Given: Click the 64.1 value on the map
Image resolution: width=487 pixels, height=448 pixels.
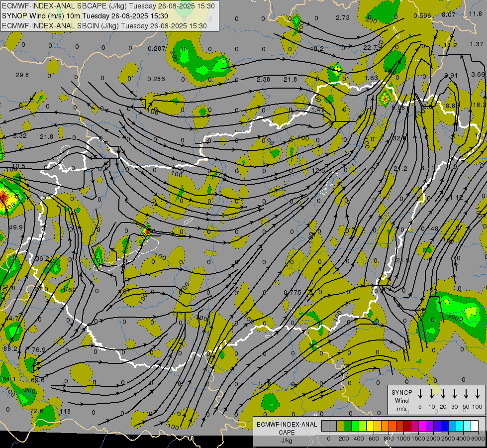Looking at the screenshot, I should [x=8, y=379].
